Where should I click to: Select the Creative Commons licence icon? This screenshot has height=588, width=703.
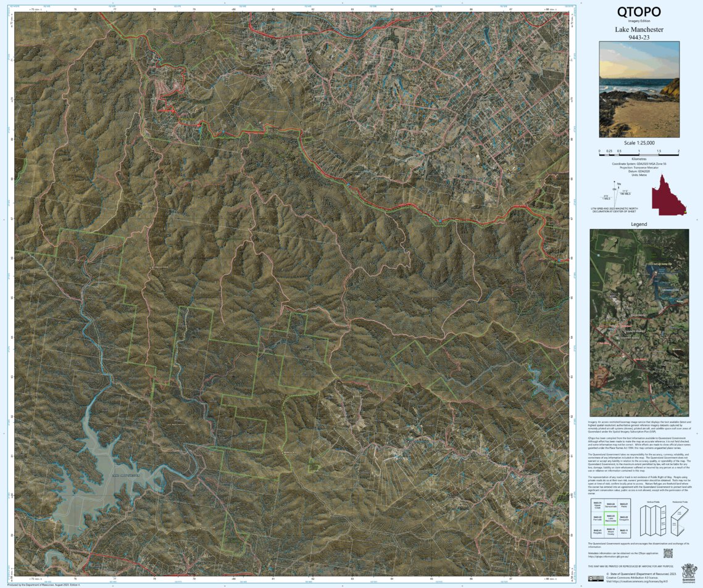point(596,579)
